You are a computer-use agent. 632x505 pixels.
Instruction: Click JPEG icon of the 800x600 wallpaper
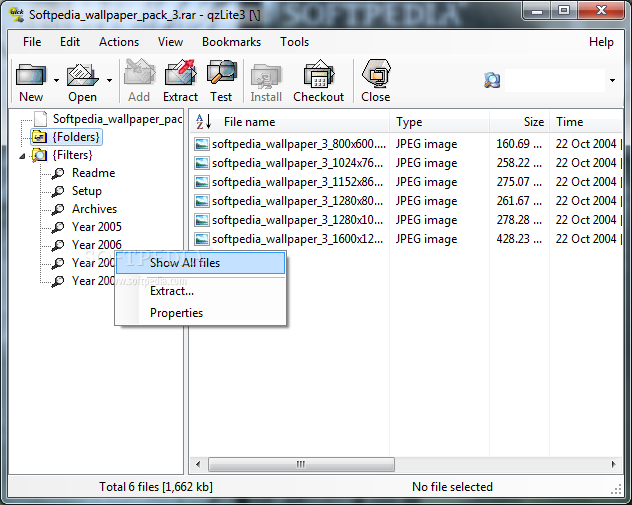click(202, 144)
